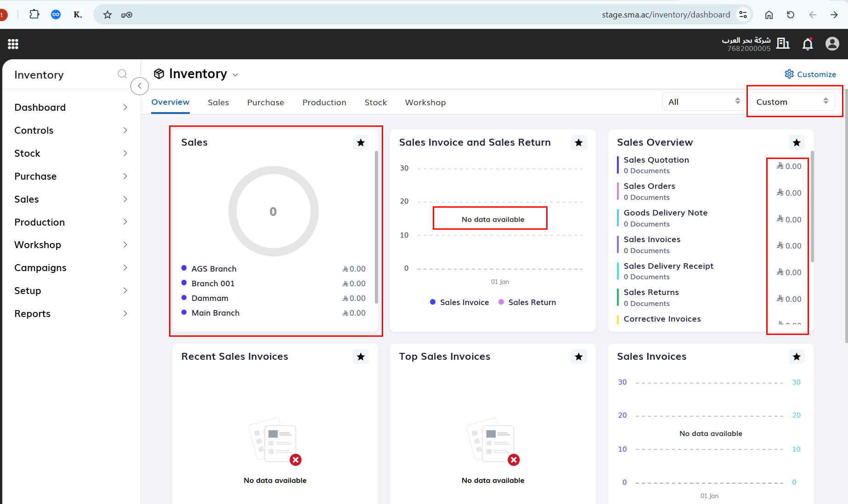Click the Sales Overview card scrollbar

click(x=812, y=207)
